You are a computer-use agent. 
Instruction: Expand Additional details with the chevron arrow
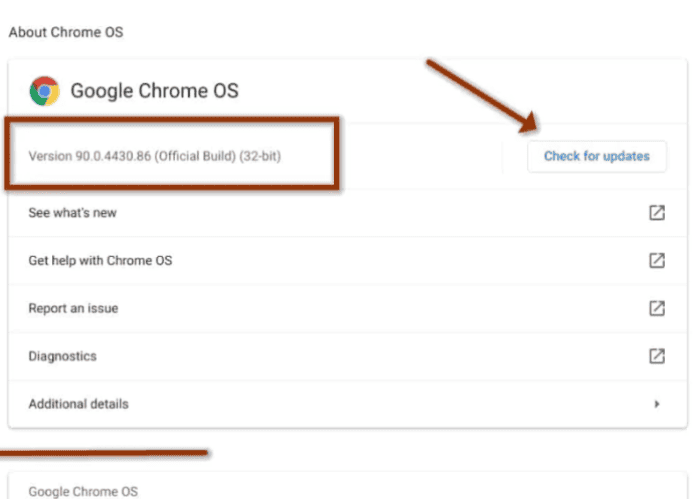point(657,404)
